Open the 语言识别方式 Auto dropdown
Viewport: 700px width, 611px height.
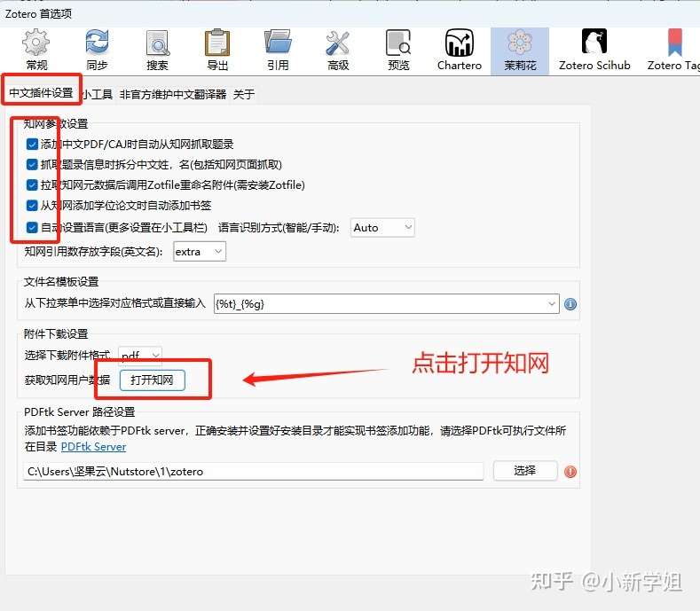coord(382,228)
